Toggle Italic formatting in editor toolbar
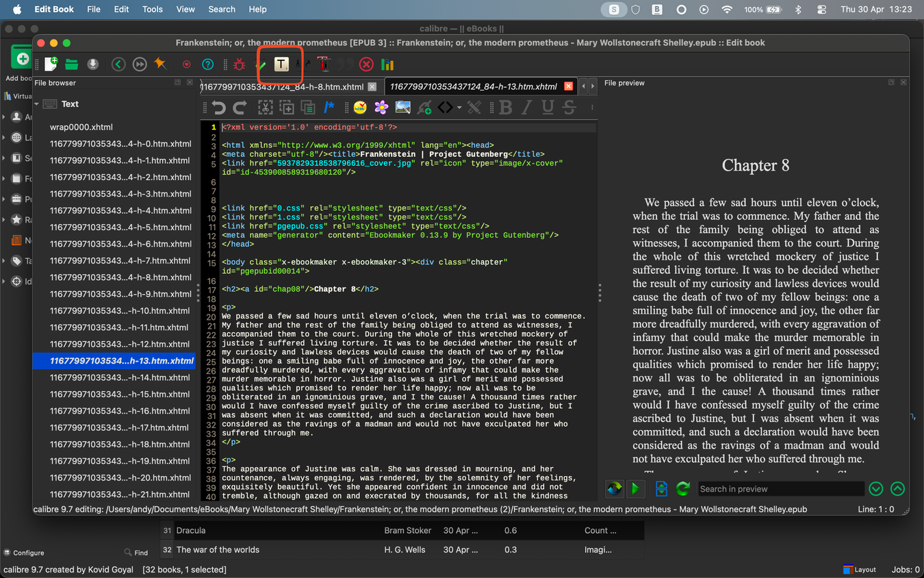The image size is (924, 578). pos(526,107)
